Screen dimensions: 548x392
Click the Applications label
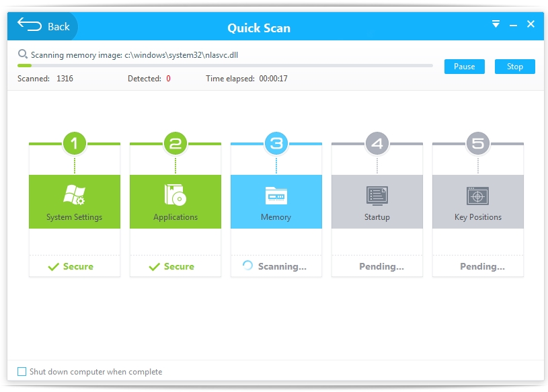tap(175, 217)
